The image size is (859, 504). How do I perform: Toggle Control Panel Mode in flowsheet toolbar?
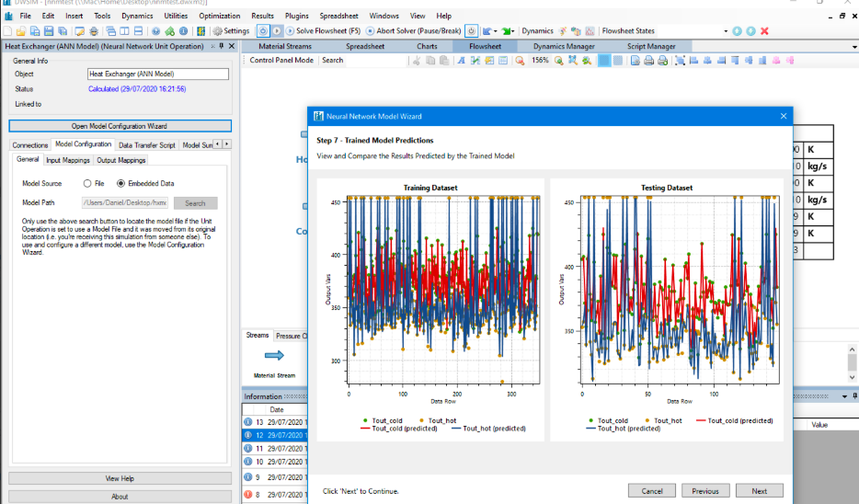pos(281,61)
